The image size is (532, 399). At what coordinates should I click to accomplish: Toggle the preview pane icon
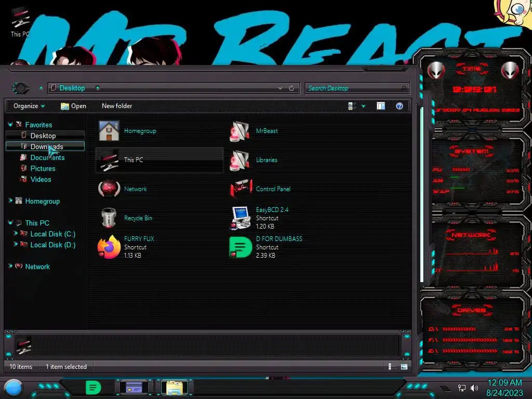[381, 106]
